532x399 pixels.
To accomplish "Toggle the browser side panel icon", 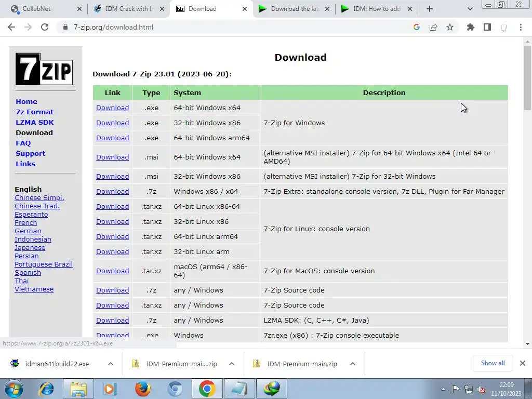I will pyautogui.click(x=487, y=27).
